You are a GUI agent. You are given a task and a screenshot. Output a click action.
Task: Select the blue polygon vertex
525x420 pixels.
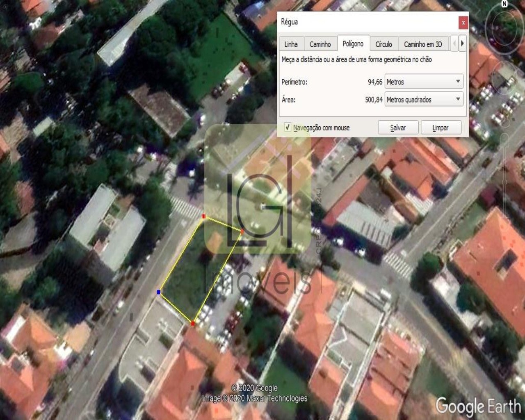pyautogui.click(x=159, y=292)
